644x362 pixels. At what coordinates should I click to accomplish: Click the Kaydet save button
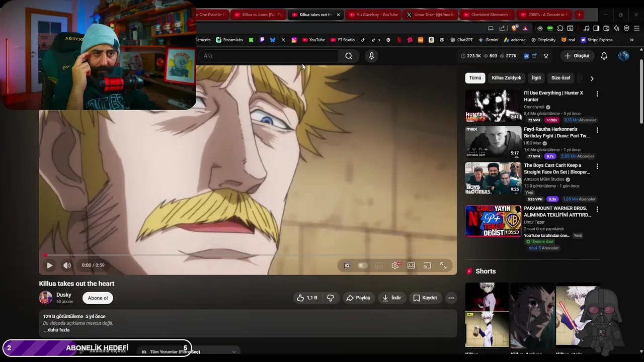(425, 298)
